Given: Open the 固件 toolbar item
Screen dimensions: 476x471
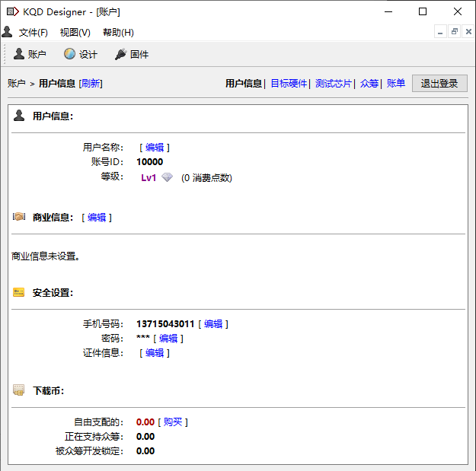Looking at the screenshot, I should click(x=132, y=54).
